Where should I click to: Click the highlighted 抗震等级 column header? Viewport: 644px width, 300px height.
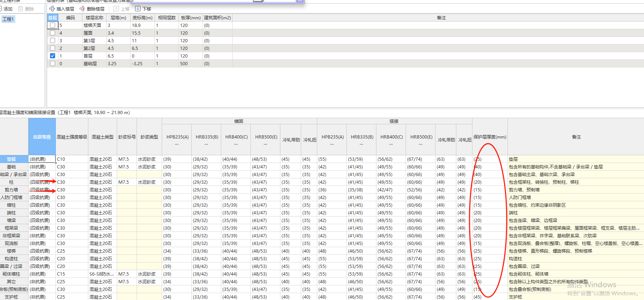pos(42,137)
